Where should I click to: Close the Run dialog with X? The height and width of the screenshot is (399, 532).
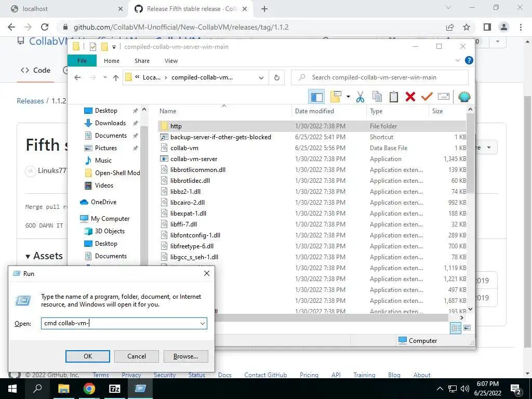point(207,273)
